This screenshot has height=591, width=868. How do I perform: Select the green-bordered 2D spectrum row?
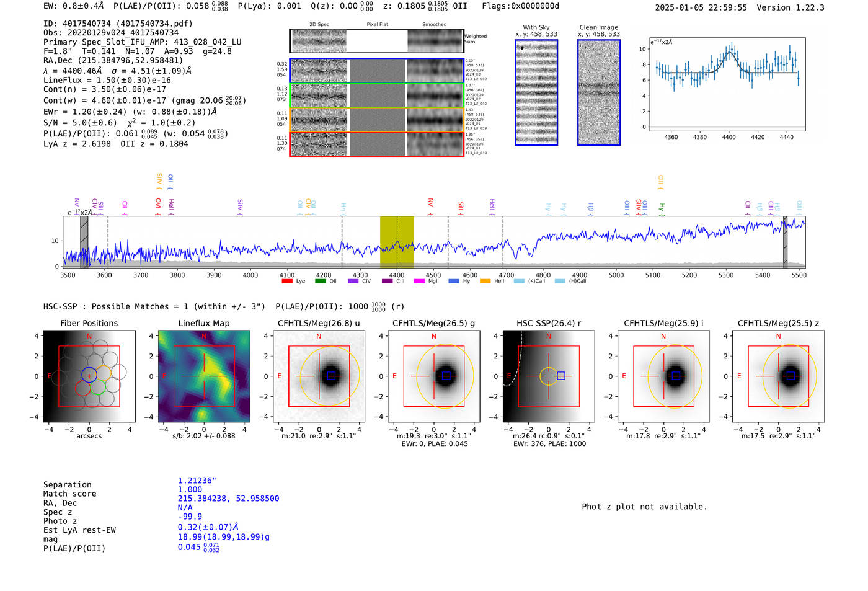376,95
